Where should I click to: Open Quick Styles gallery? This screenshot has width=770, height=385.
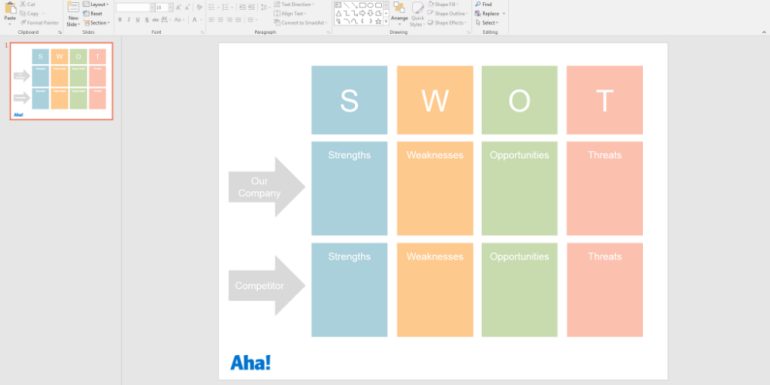tap(417, 14)
